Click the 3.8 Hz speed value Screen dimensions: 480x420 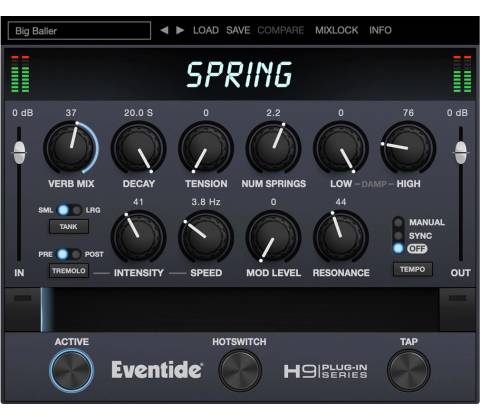point(206,202)
